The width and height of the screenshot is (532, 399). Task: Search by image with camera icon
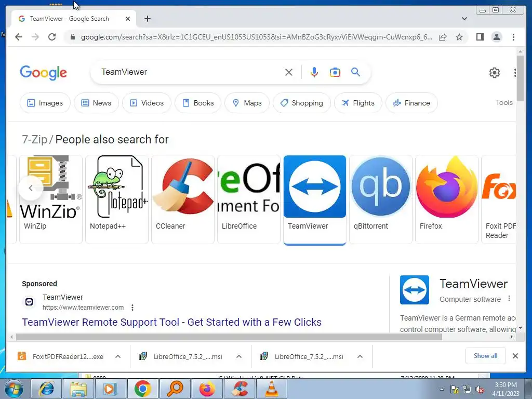click(335, 72)
